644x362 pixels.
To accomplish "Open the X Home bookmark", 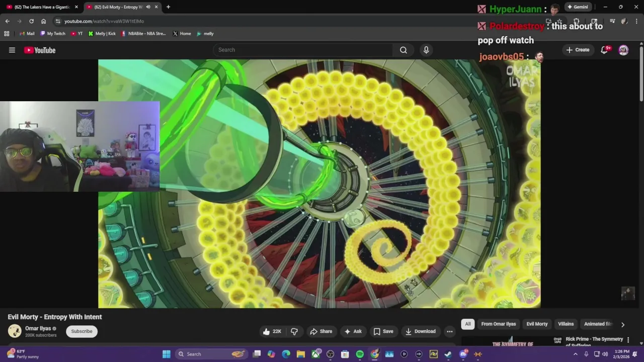I will pos(182,34).
